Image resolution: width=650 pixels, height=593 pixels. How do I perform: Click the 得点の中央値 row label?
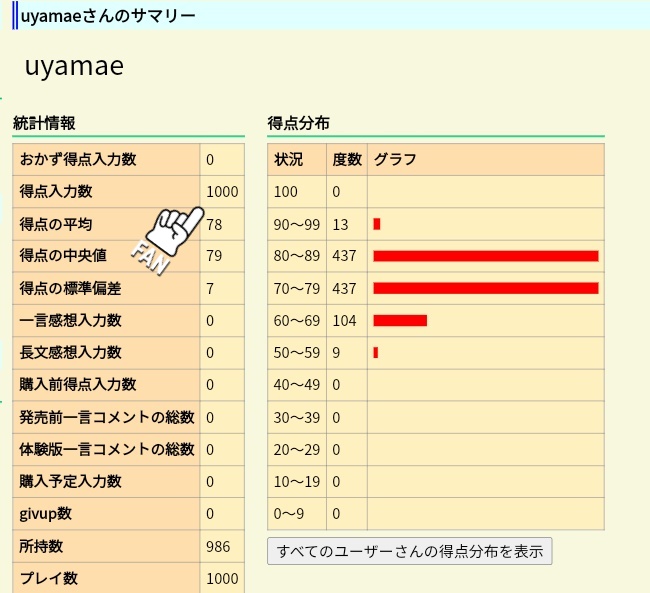pyautogui.click(x=63, y=255)
